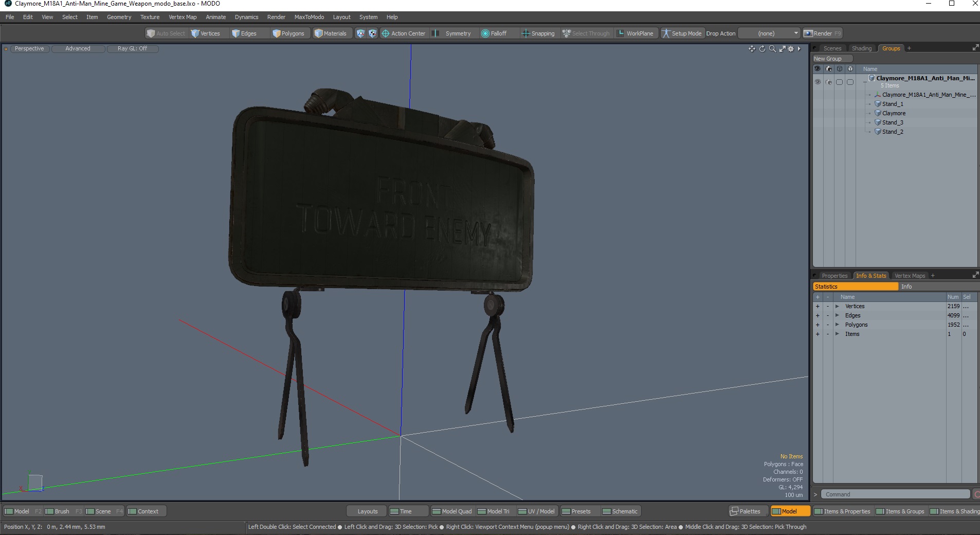Open the Drop Action dropdown

[769, 33]
